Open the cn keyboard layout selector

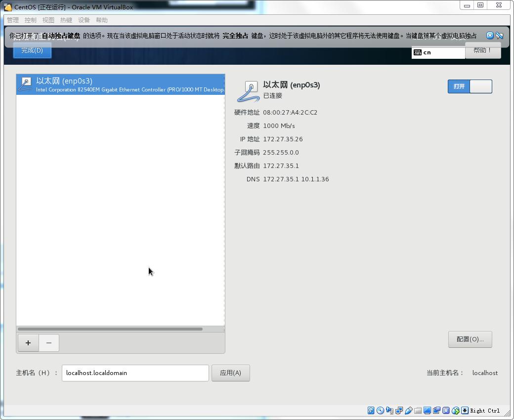tap(438, 52)
